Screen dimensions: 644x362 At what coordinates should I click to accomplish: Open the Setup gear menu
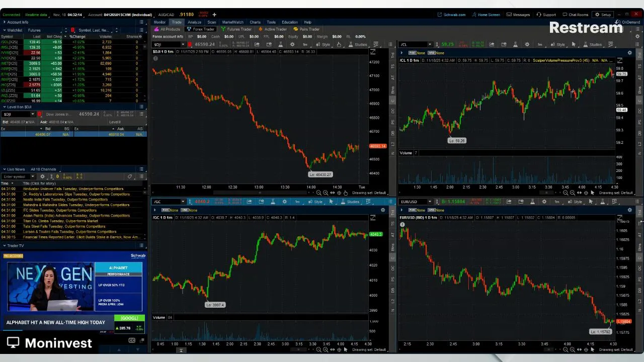[603, 15]
